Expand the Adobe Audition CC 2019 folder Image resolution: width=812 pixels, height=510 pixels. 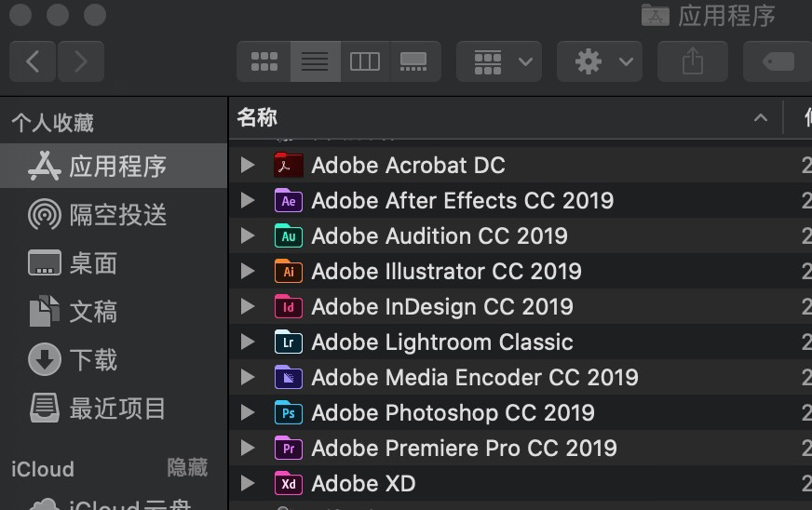pyautogui.click(x=248, y=235)
